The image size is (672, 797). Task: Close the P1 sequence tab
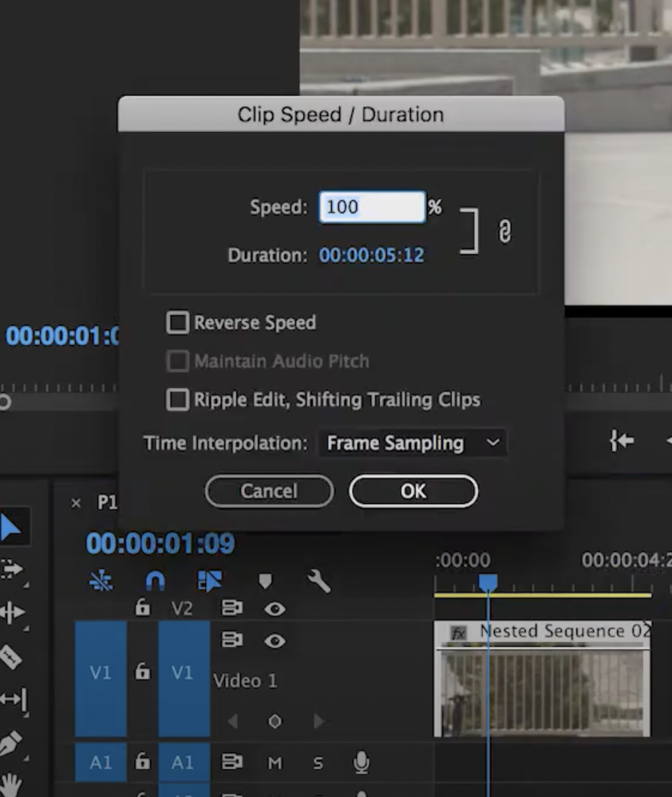pyautogui.click(x=76, y=502)
